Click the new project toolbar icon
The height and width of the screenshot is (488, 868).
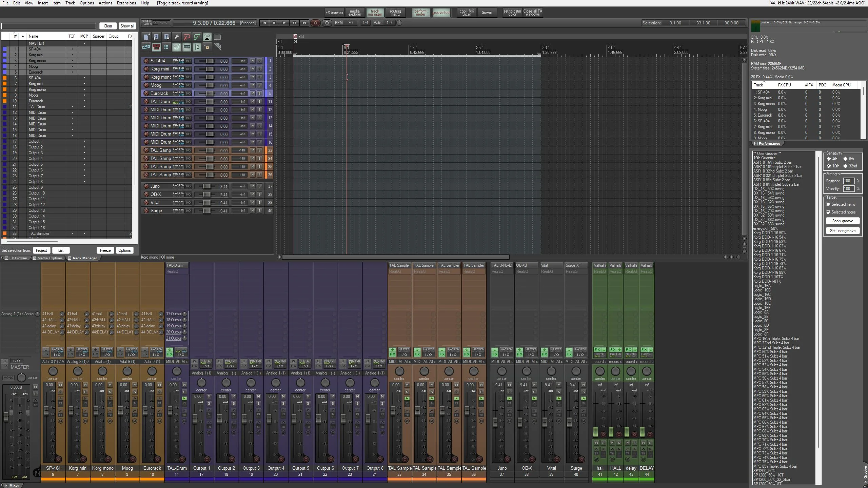click(x=146, y=37)
